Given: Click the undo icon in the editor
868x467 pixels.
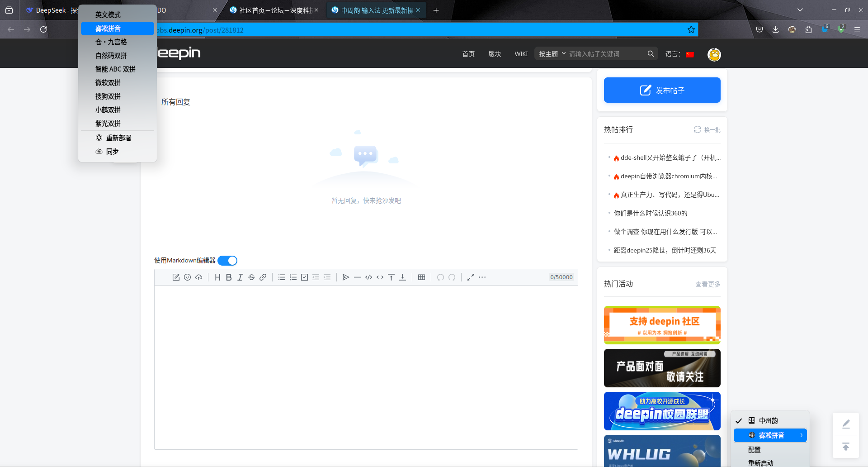Looking at the screenshot, I should click(x=440, y=277).
